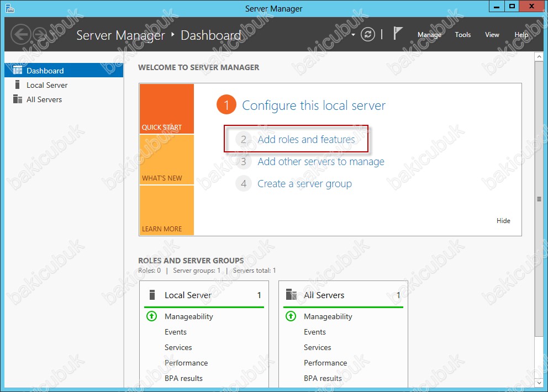This screenshot has width=548, height=392.
Task: Open Performance under Local Server tile
Action: (186, 363)
